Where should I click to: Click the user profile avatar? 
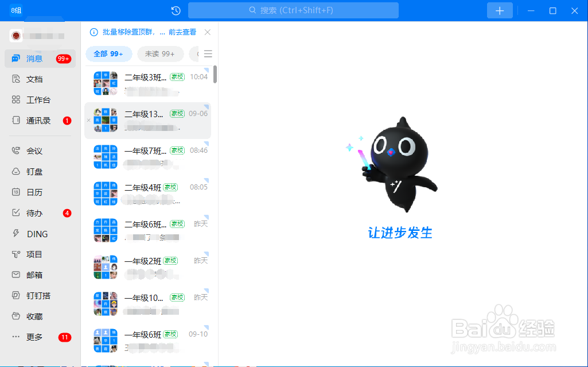coord(15,36)
